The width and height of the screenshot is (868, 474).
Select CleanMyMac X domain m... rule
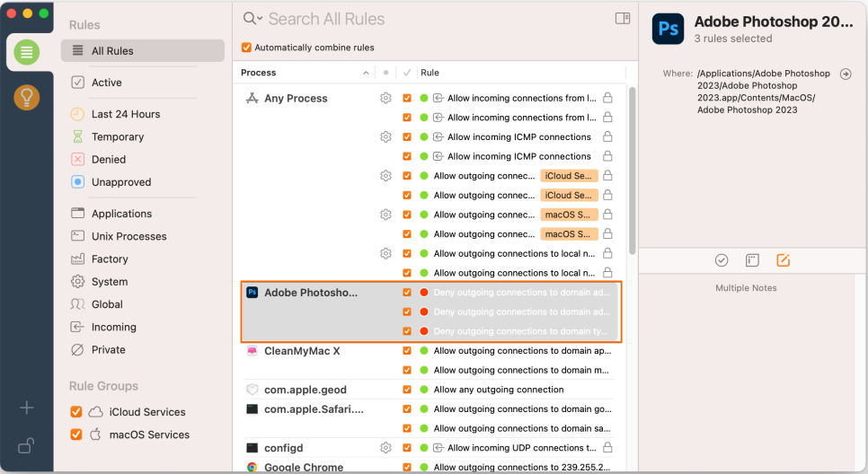[521, 370]
